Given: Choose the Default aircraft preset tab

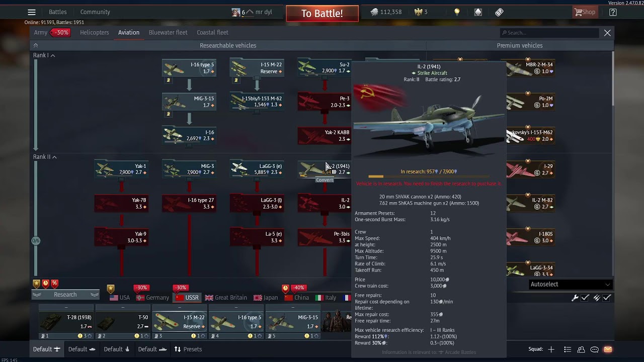Looking at the screenshot, I should [46, 349].
